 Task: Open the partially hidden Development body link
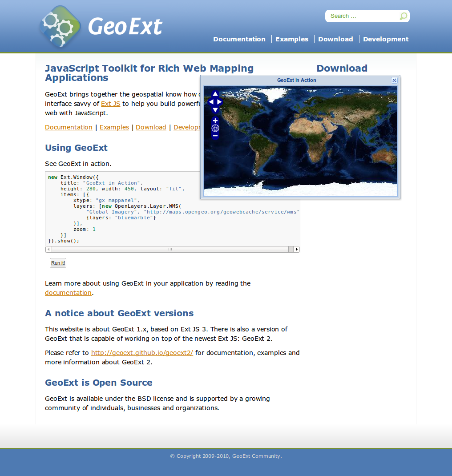click(187, 128)
